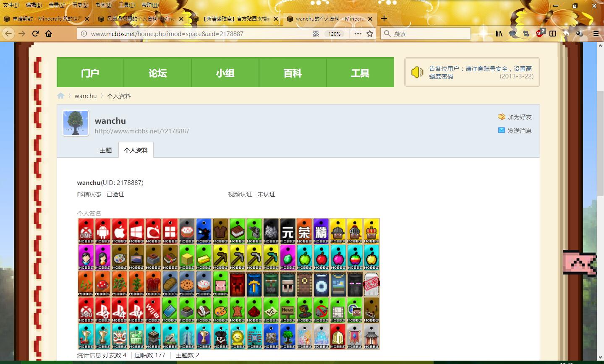Screen dimensions: 604x364
Task: Click the black Enderman badge
Action: (x=355, y=284)
